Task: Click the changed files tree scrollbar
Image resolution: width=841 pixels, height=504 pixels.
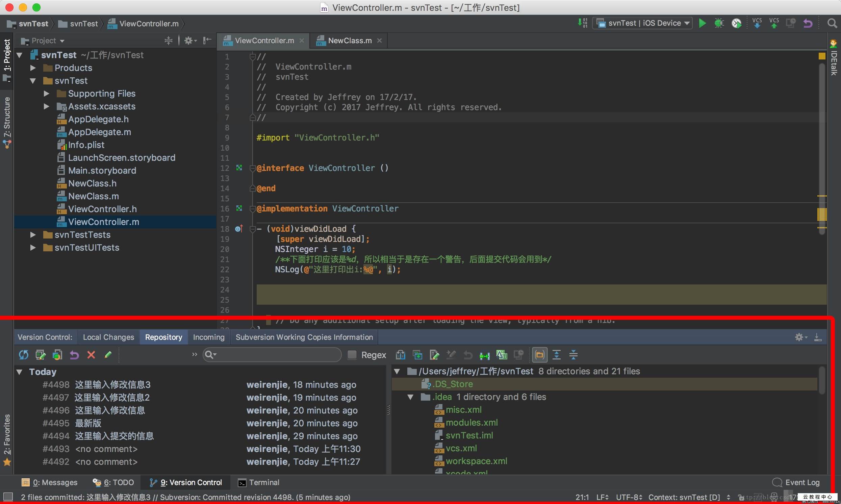Action: [x=822, y=380]
